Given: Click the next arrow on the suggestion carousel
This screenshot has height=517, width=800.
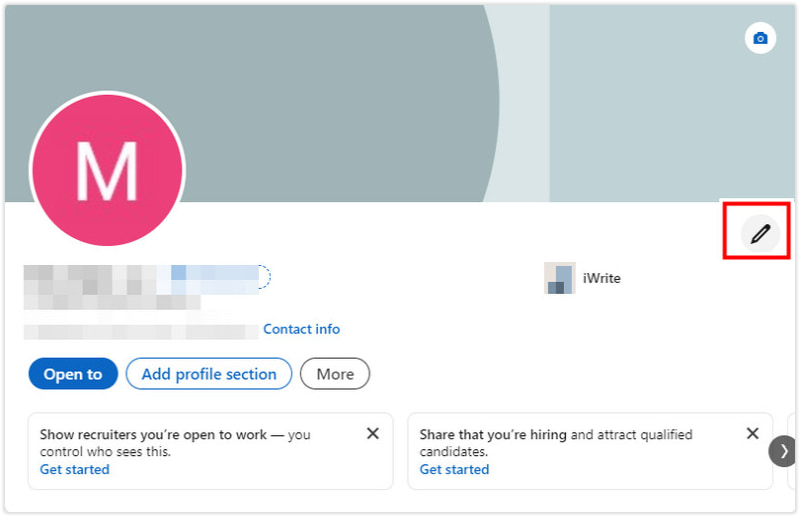Looking at the screenshot, I should coord(783,451).
